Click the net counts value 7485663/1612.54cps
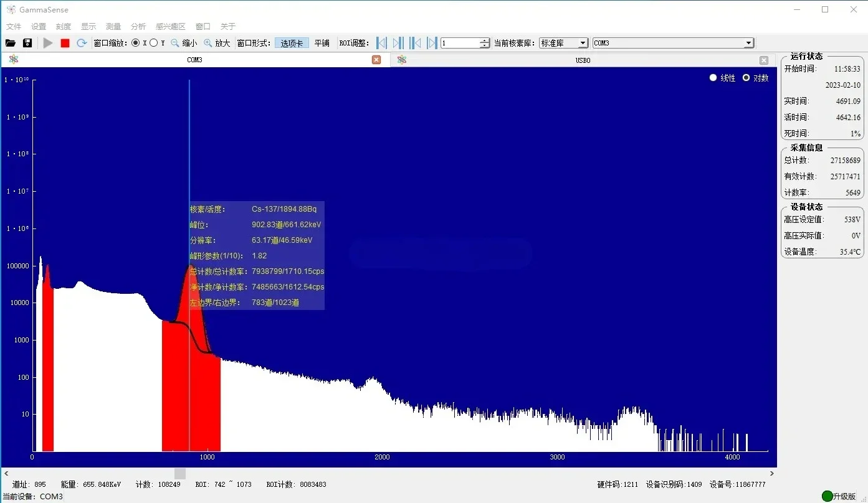Viewport: 868px width, 503px height. click(288, 287)
